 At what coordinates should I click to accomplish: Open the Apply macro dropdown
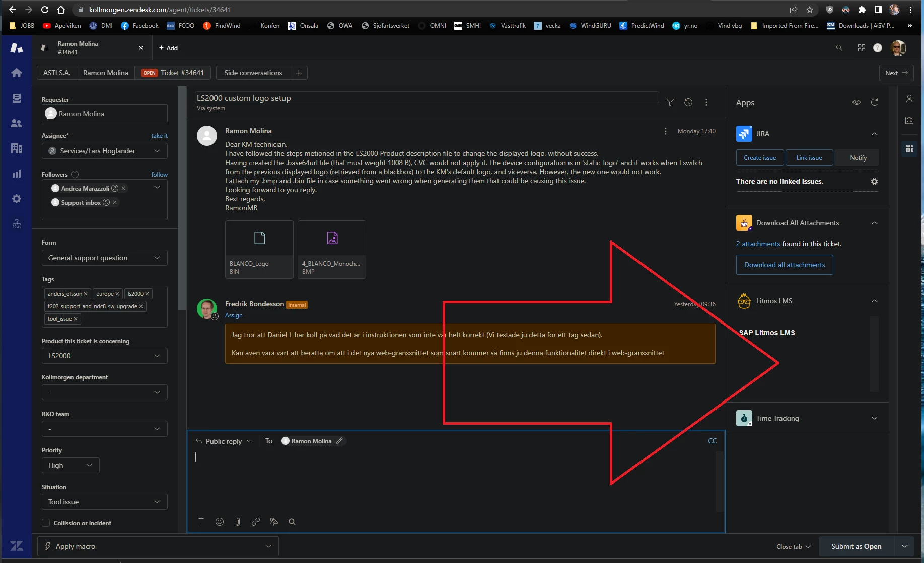(158, 546)
